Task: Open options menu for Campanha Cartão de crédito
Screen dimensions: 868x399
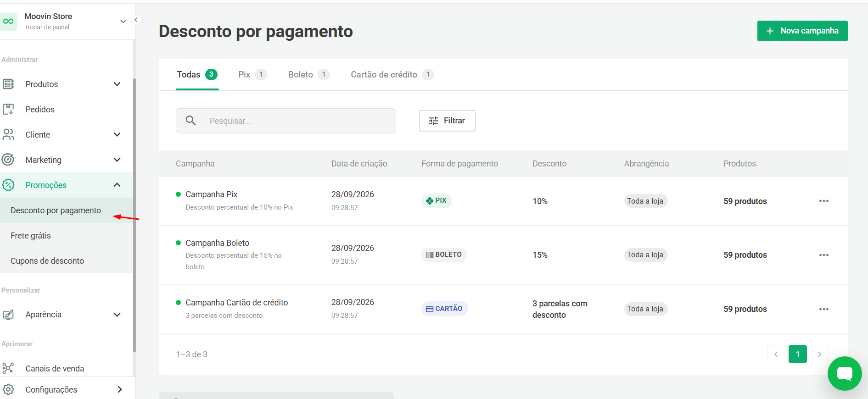Action: [824, 309]
